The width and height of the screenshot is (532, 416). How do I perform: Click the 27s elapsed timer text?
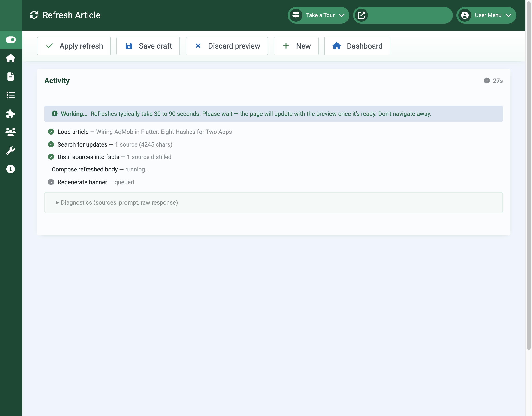click(498, 81)
